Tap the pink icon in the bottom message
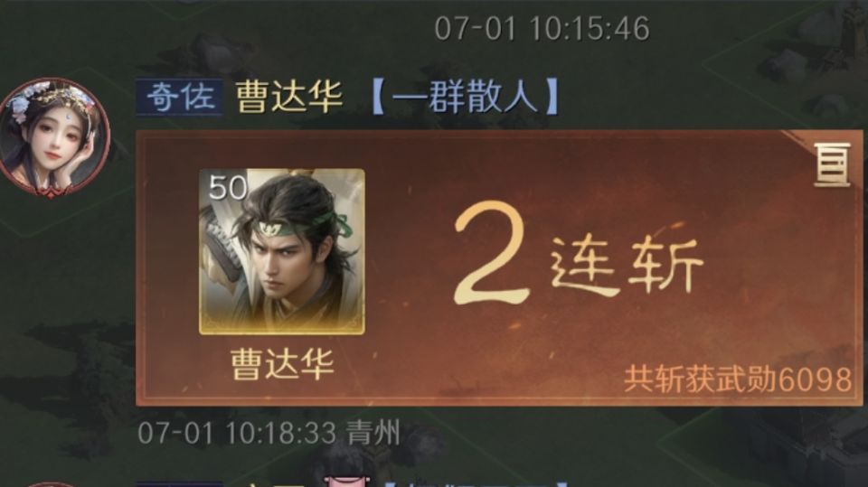Viewport: 868px width, 487px height. 344,482
